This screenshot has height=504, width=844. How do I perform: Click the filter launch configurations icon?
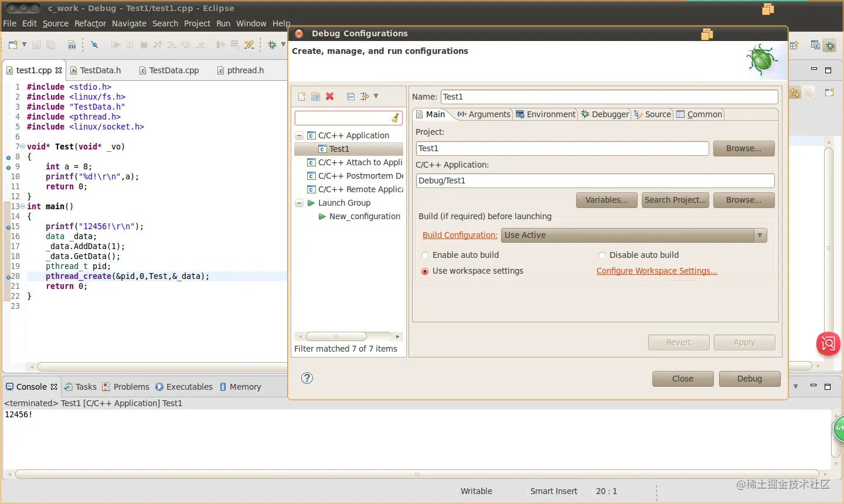coord(365,97)
